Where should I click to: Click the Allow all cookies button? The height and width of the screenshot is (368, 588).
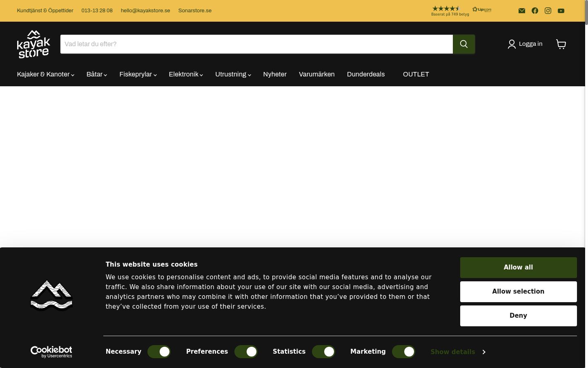pyautogui.click(x=519, y=267)
